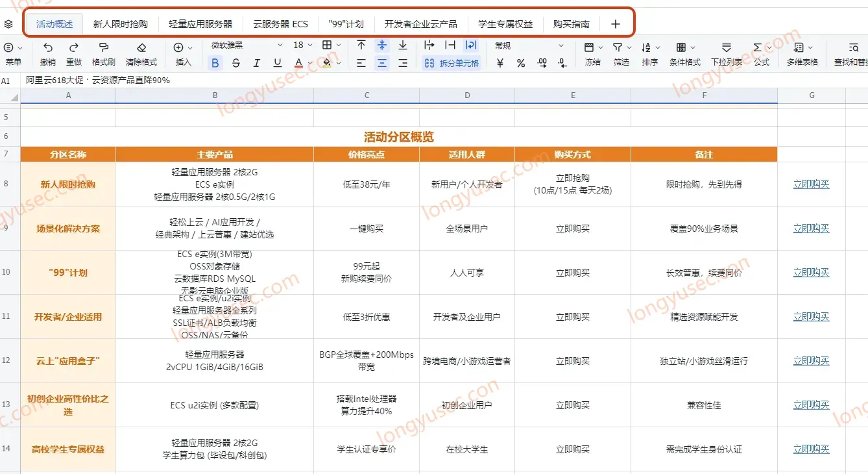Align cell content to bottom
The image size is (868, 474).
pyautogui.click(x=403, y=45)
